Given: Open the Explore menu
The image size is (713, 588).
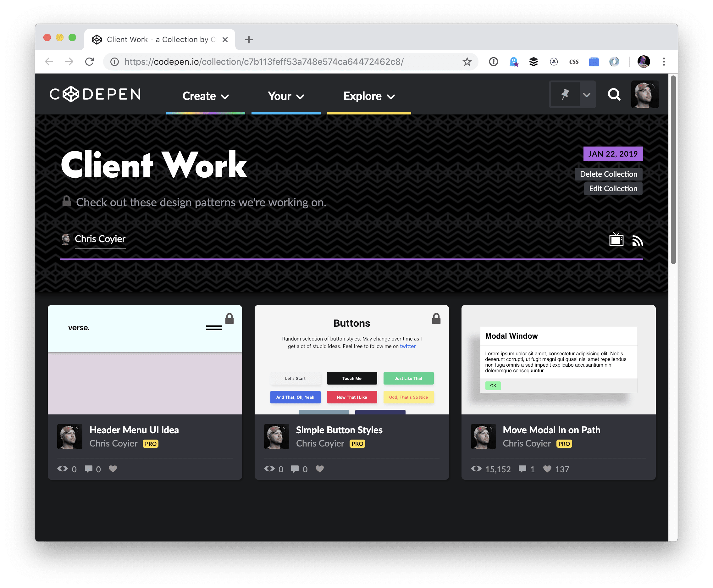Looking at the screenshot, I should pos(368,96).
